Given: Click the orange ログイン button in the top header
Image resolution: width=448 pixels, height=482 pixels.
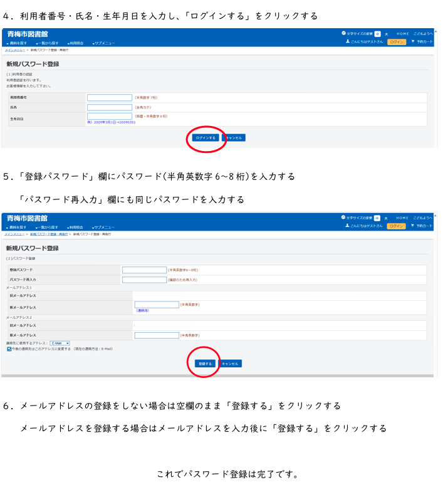Looking at the screenshot, I should 396,42.
